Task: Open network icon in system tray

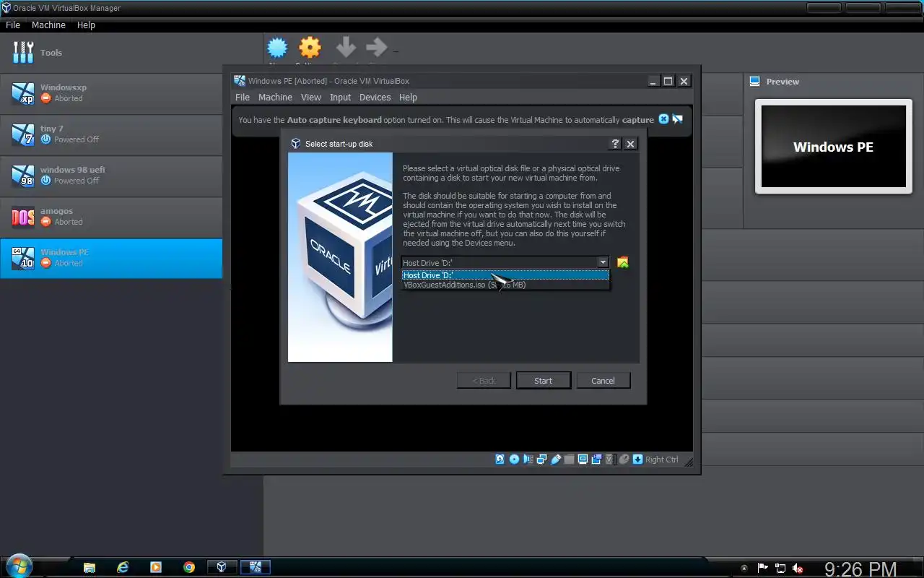Action: (x=780, y=569)
